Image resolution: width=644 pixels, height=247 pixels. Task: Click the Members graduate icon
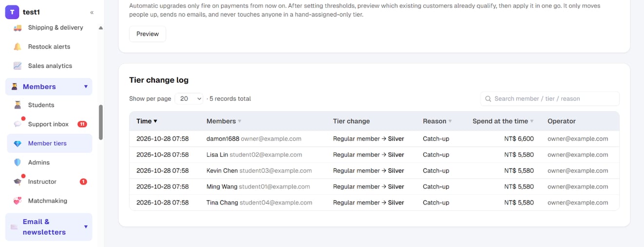(x=15, y=87)
